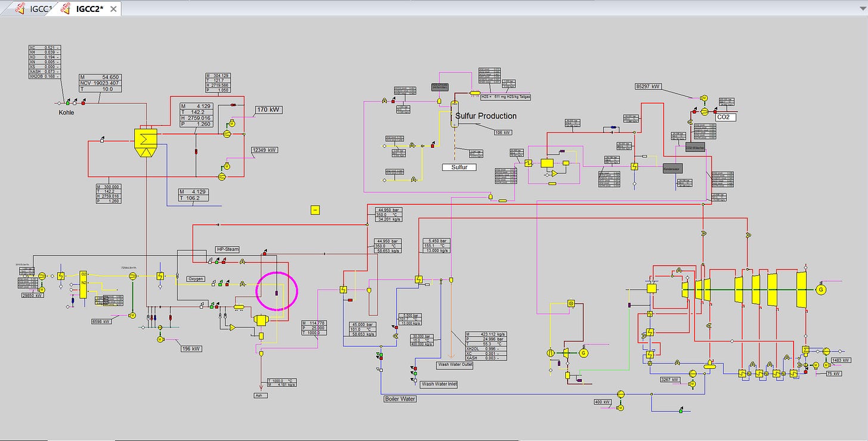This screenshot has width=868, height=441.
Task: Click the pump motor beside 400 kW
Action: (621, 408)
